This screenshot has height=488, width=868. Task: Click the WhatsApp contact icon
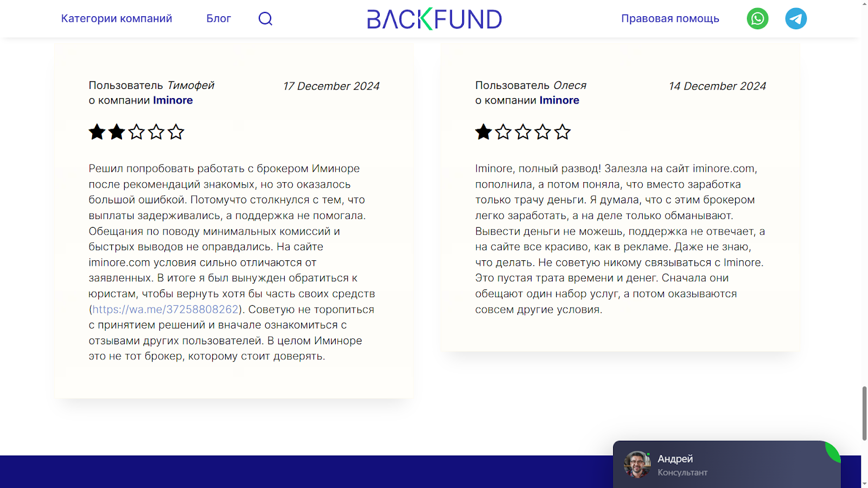click(x=757, y=18)
